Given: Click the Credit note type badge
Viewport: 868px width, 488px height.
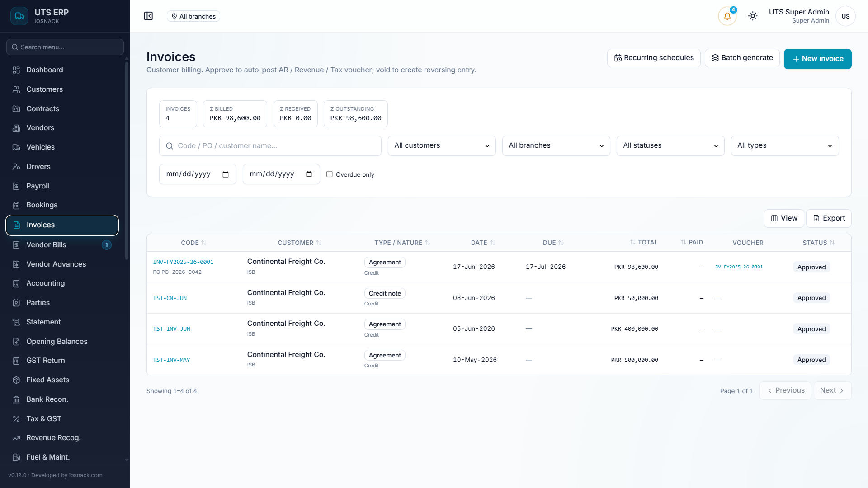Looking at the screenshot, I should (x=385, y=294).
